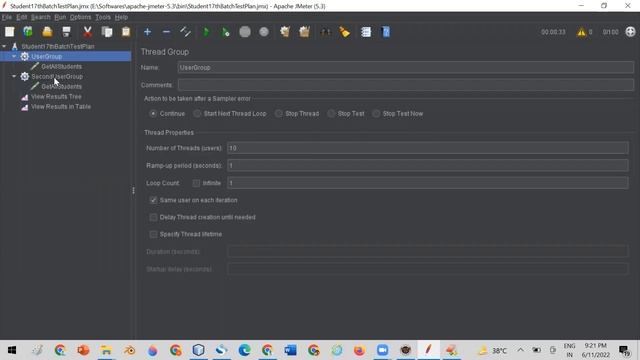This screenshot has height=360, width=640.
Task: Click the panel divider handle dots
Action: coord(133,191)
